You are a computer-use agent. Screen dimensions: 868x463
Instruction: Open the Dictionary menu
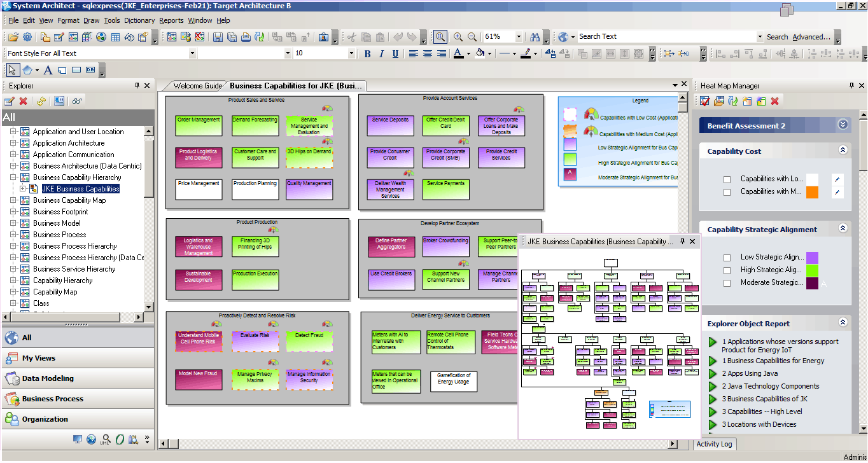click(139, 20)
